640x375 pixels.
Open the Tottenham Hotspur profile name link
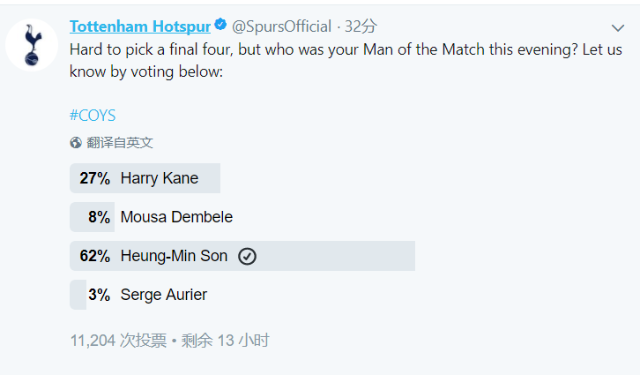[140, 27]
